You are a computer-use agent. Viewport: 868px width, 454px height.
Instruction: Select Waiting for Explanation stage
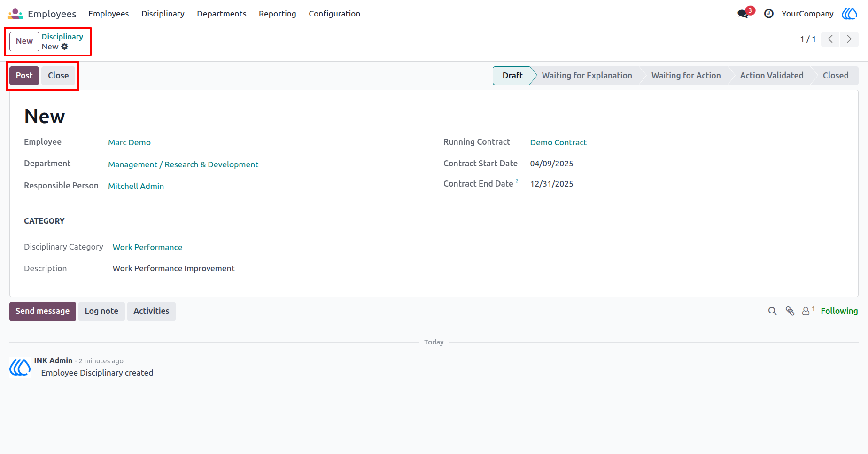tap(587, 76)
